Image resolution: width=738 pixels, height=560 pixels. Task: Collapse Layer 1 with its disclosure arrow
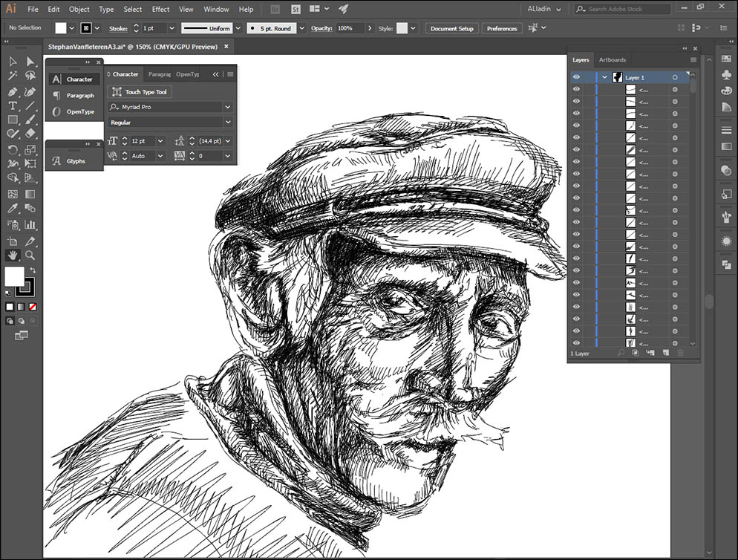[605, 77]
